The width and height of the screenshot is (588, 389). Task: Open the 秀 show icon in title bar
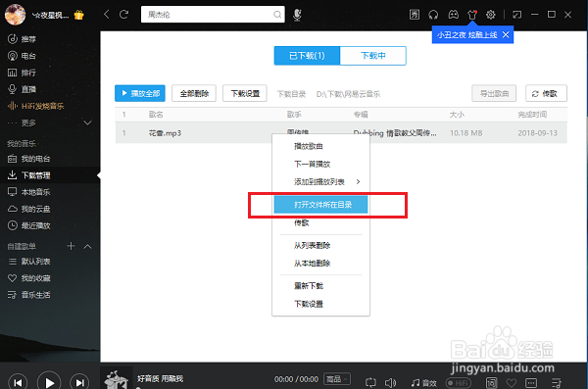[415, 15]
